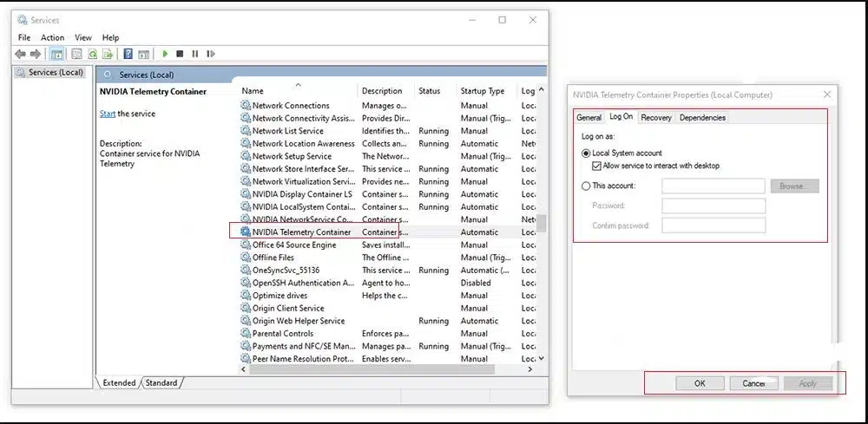The height and width of the screenshot is (424, 868).
Task: Select the Network Location Awareness service row
Action: 387,143
